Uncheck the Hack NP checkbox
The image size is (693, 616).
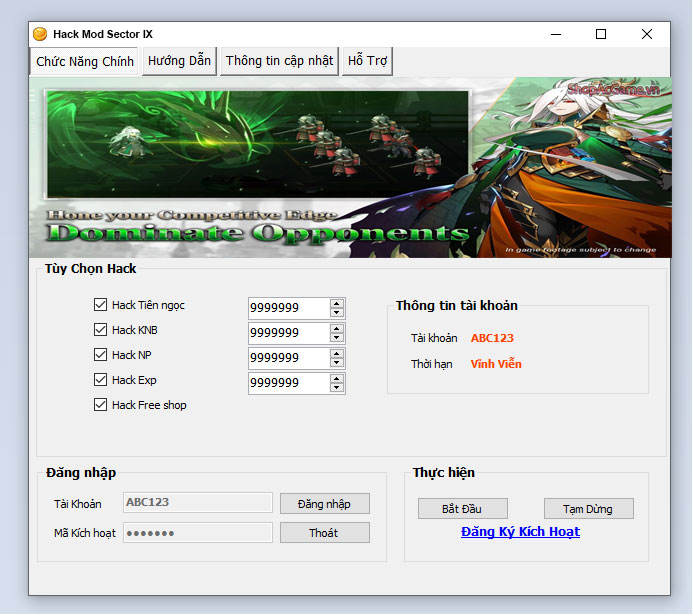point(100,355)
